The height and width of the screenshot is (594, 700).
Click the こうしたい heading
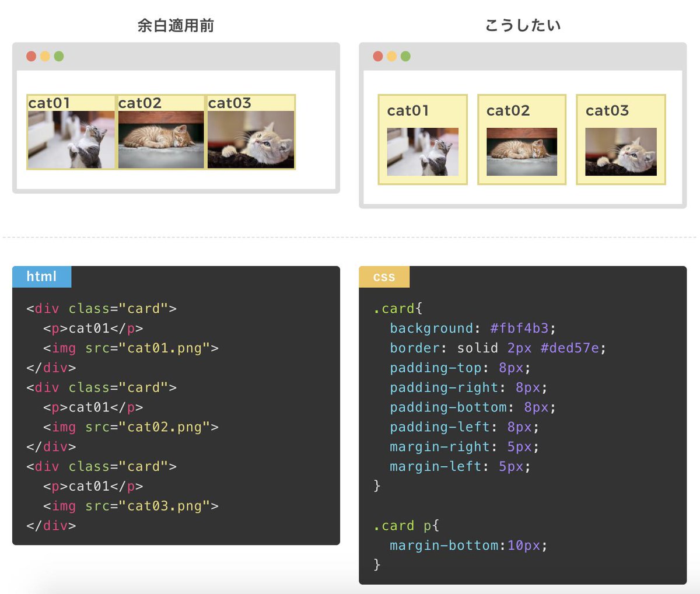pyautogui.click(x=524, y=25)
